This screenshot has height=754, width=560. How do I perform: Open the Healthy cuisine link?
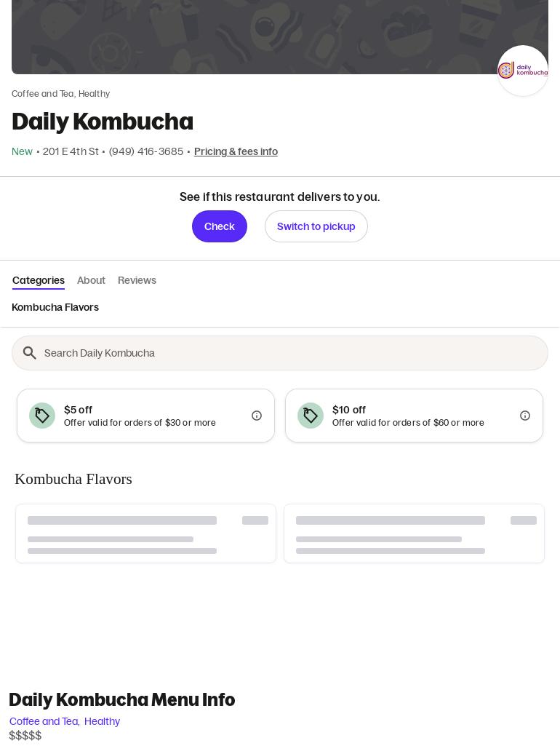coord(102,721)
